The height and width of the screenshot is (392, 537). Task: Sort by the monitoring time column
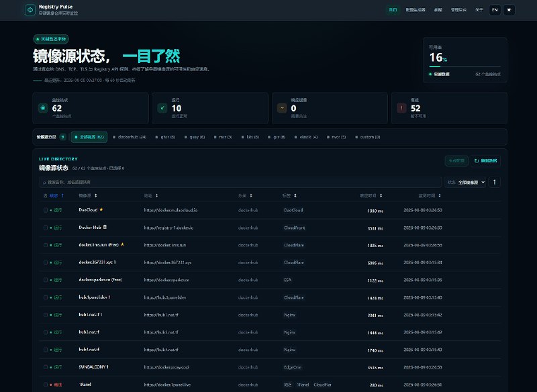click(x=430, y=195)
